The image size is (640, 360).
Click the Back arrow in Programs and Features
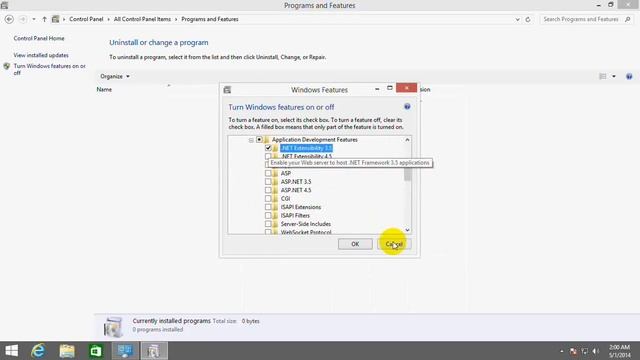point(9,19)
